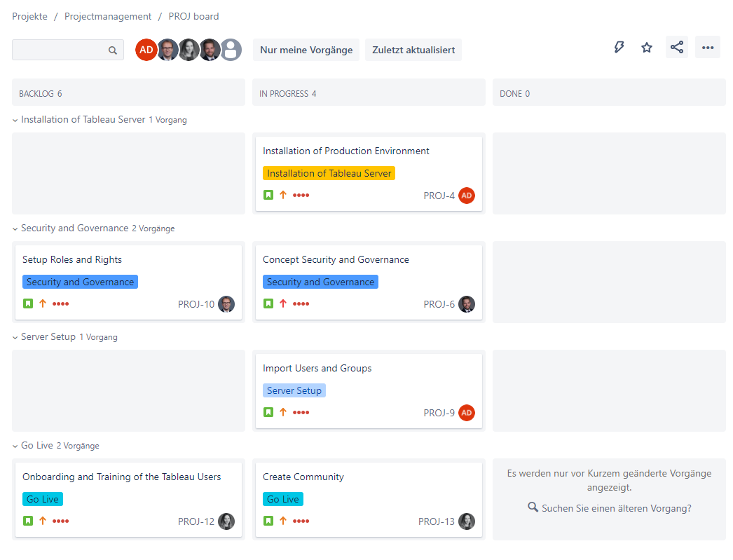Screen dimensions: 733x560
Task: Open the board options menu via the '...' button
Action: (x=707, y=47)
